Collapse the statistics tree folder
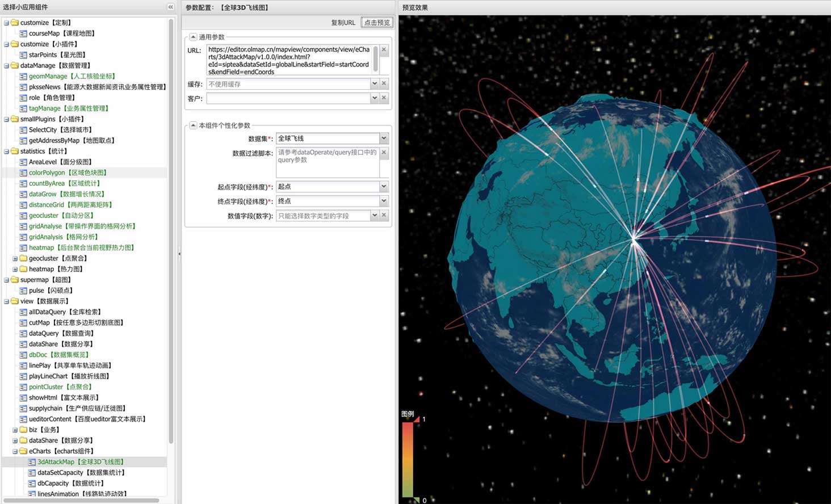 6,152
